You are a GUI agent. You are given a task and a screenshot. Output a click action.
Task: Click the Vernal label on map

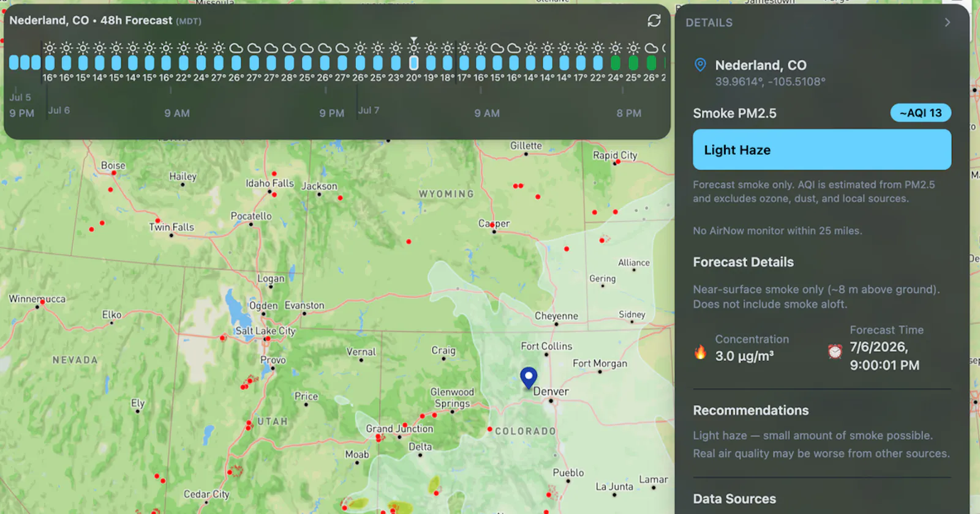click(361, 352)
